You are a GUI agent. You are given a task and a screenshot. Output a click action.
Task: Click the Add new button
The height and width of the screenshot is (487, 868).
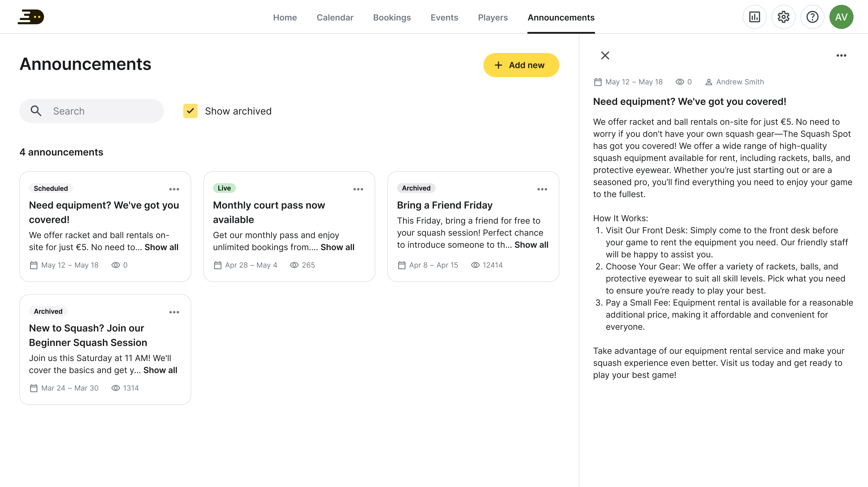[x=521, y=65]
